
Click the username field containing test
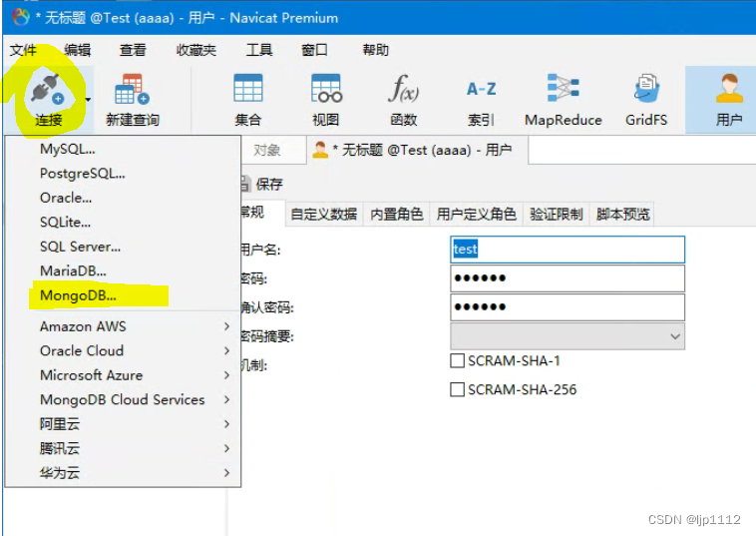pos(567,250)
